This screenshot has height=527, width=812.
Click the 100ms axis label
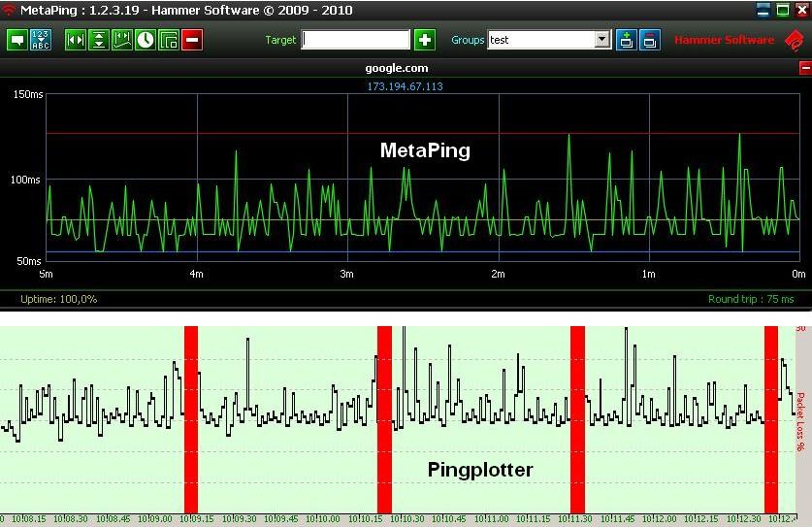point(25,180)
